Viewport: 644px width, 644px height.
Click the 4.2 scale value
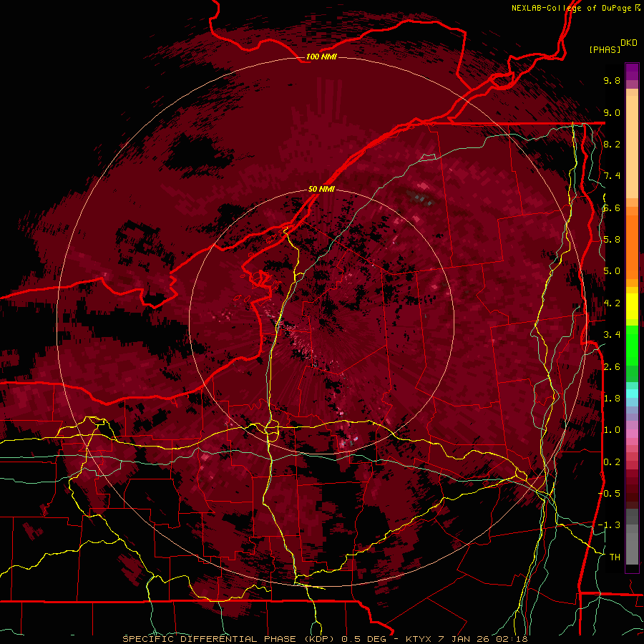pos(612,303)
